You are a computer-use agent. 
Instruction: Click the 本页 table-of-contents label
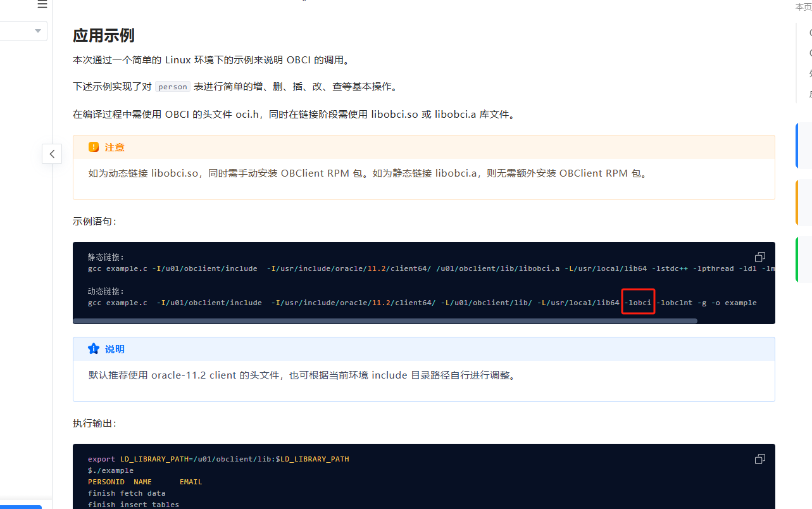(x=803, y=7)
